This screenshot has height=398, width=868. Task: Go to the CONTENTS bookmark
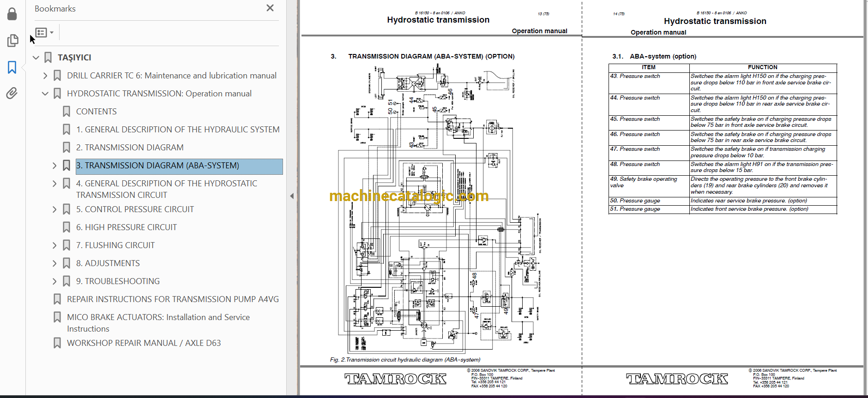coord(96,112)
